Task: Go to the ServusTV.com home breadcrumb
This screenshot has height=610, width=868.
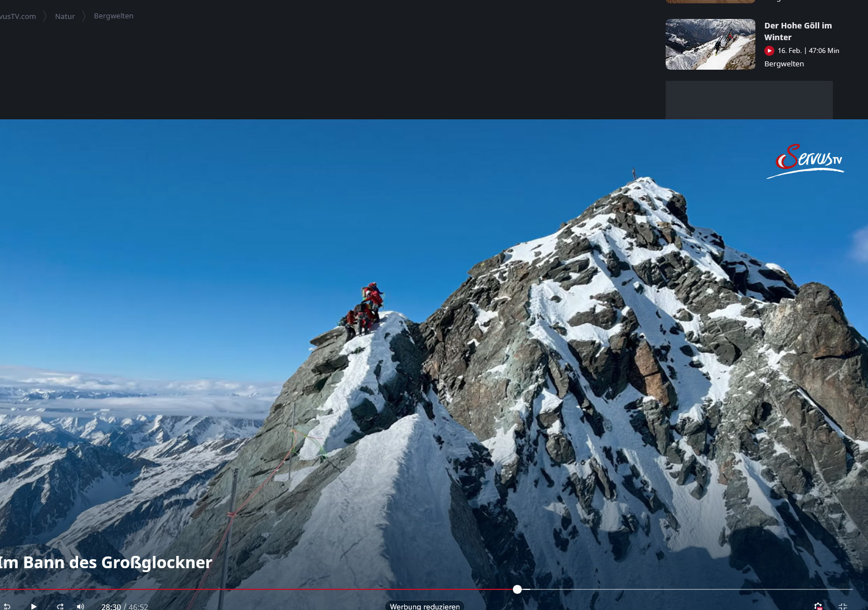Action: coord(18,16)
